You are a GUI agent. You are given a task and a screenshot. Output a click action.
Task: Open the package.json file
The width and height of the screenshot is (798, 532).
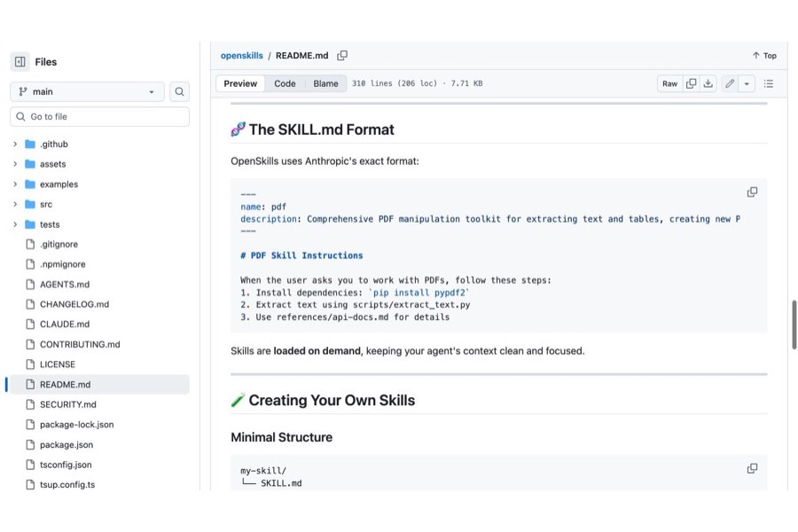[66, 445]
